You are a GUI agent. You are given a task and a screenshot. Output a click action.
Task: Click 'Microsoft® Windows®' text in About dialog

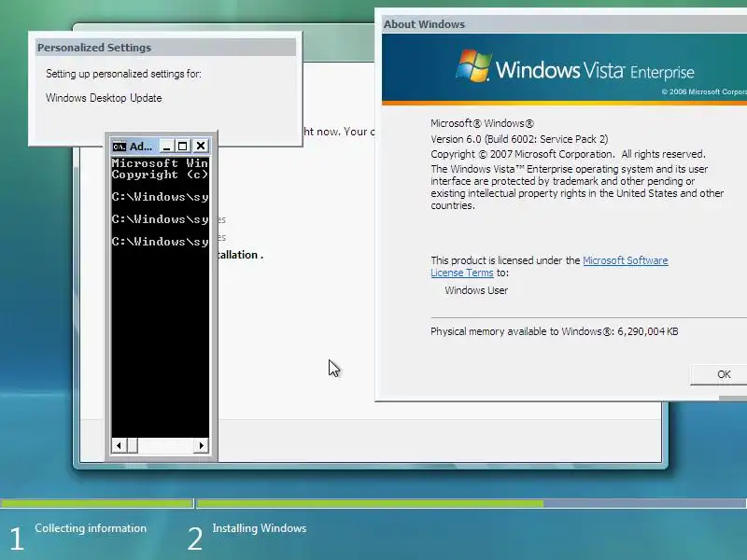coord(482,123)
